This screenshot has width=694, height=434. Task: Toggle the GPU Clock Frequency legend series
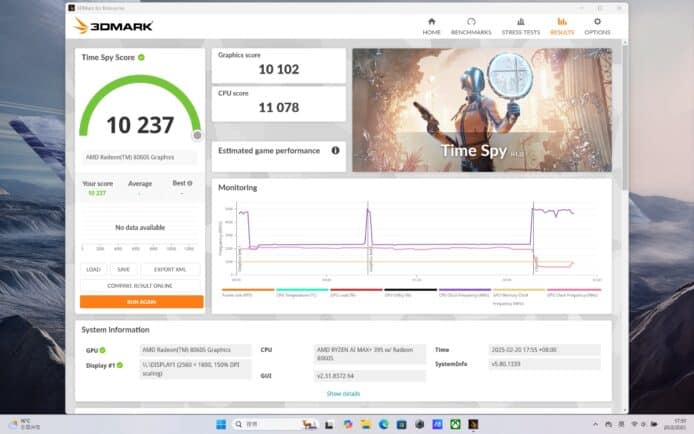(x=574, y=293)
